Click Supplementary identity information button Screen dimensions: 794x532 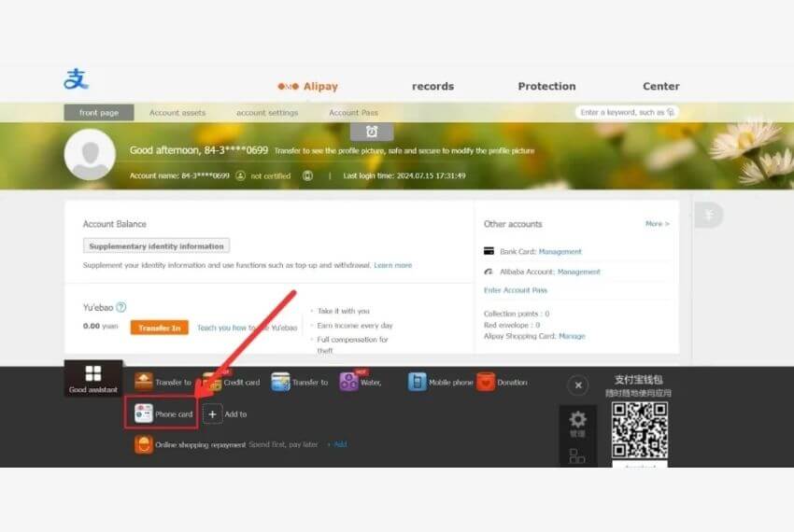pos(157,246)
